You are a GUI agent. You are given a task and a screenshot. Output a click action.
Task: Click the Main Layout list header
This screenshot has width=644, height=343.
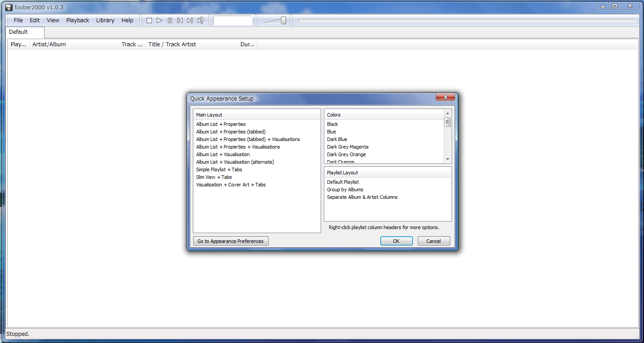(257, 115)
